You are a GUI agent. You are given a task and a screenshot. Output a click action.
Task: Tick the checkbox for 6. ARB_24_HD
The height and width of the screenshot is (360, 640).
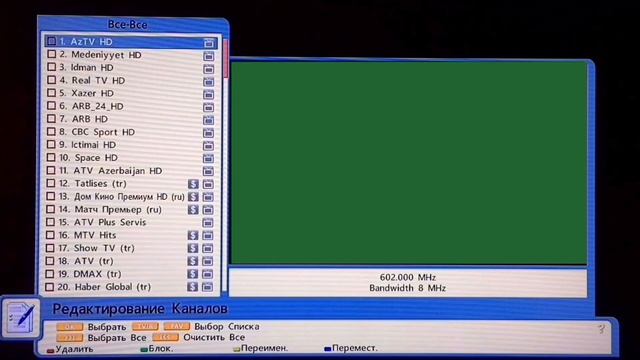[51, 106]
